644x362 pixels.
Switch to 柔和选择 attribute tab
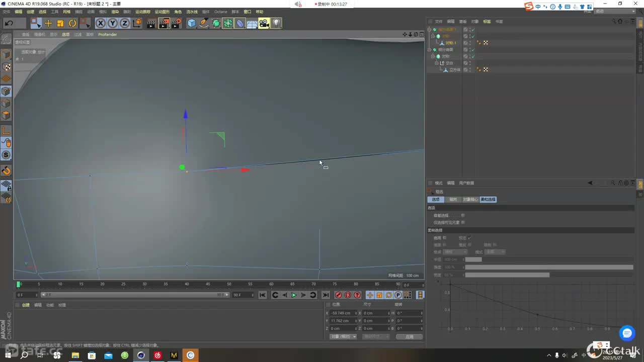488,200
